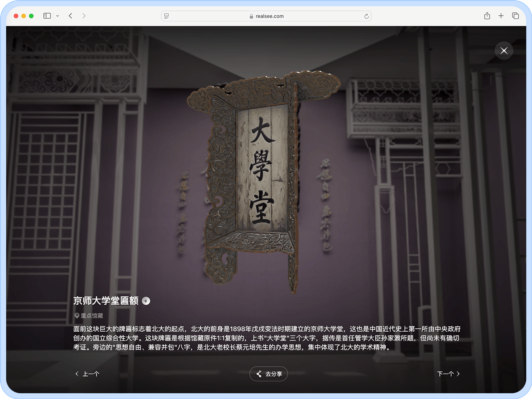Click the exhibit title 京师大学堂匾额
Image resolution: width=532 pixels, height=399 pixels.
106,300
